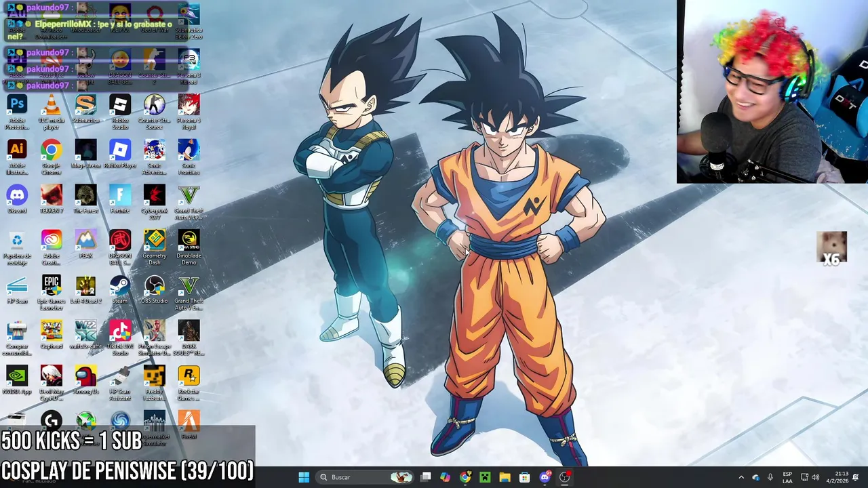Open notifications bell in taskbar
Screen dimensions: 868x488
(x=856, y=477)
